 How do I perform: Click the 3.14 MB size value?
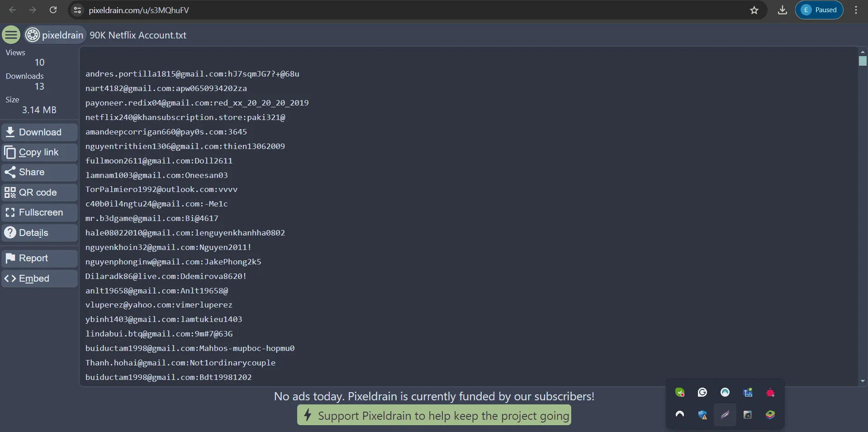pyautogui.click(x=39, y=110)
